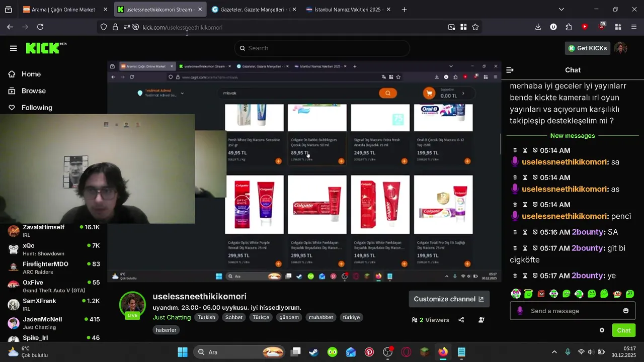Open Opera from the taskbar
Screen dimensions: 644x362
(406, 352)
